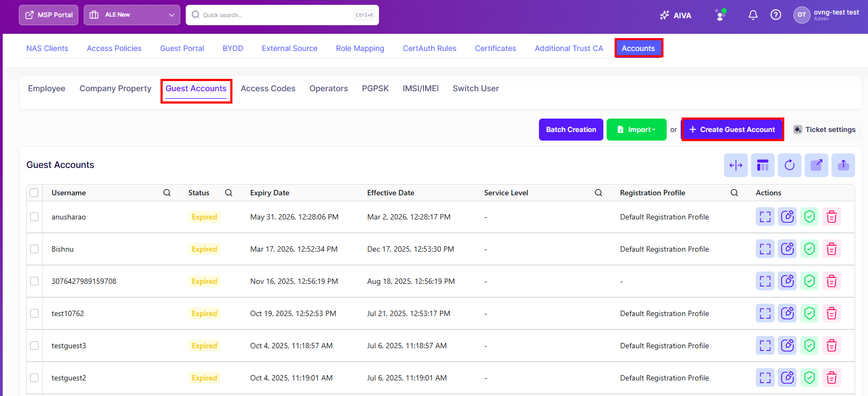Edit the 3076427989159708 account
The image size is (868, 396).
(787, 281)
